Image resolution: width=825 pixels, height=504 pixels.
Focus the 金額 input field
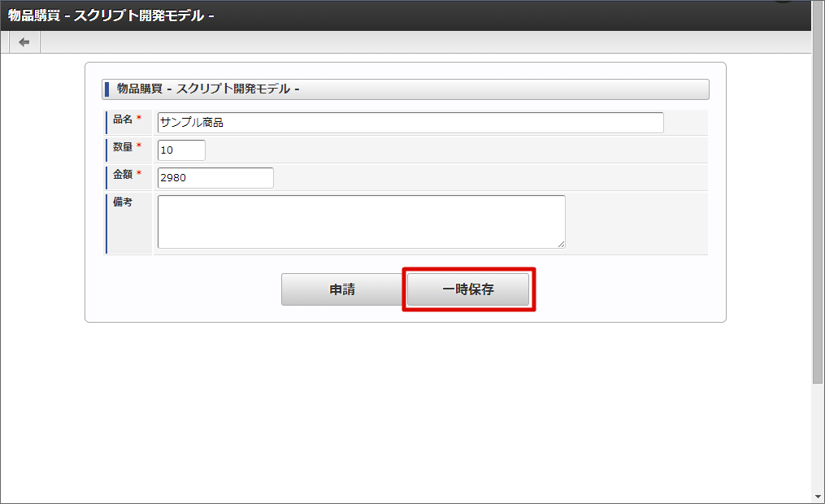click(215, 178)
